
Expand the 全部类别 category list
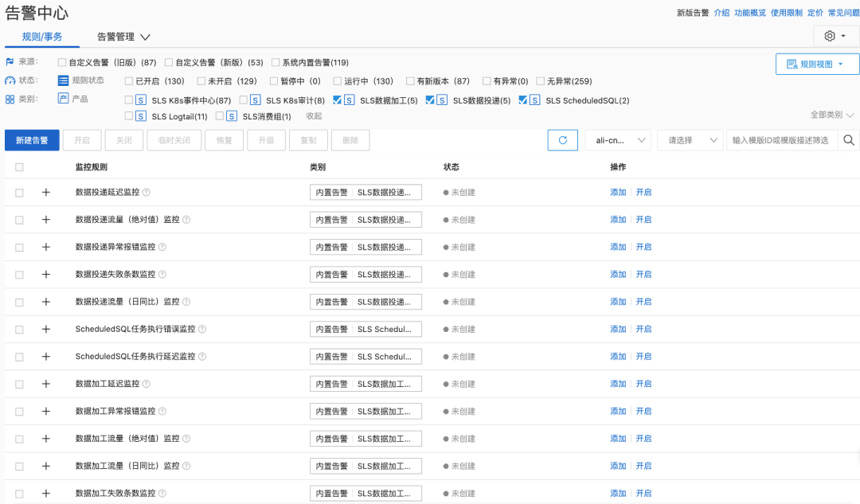tap(832, 115)
